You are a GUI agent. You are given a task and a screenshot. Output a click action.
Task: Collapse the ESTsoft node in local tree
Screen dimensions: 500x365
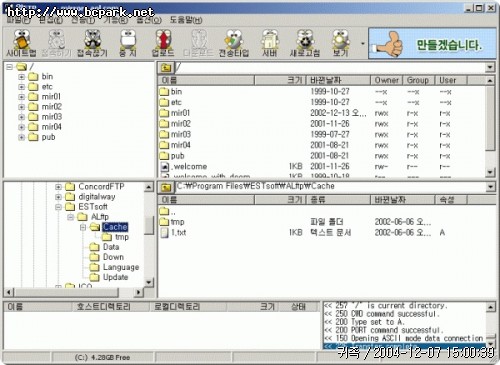tap(58, 207)
